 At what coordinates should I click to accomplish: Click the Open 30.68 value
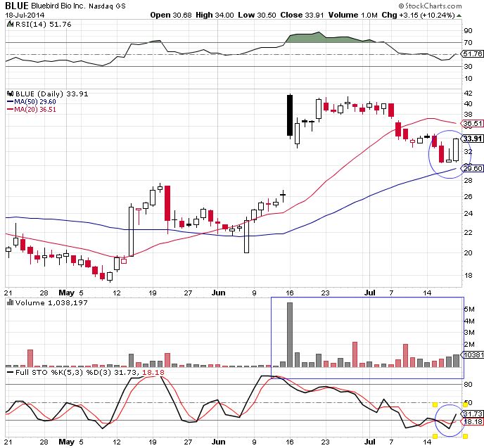pos(171,15)
